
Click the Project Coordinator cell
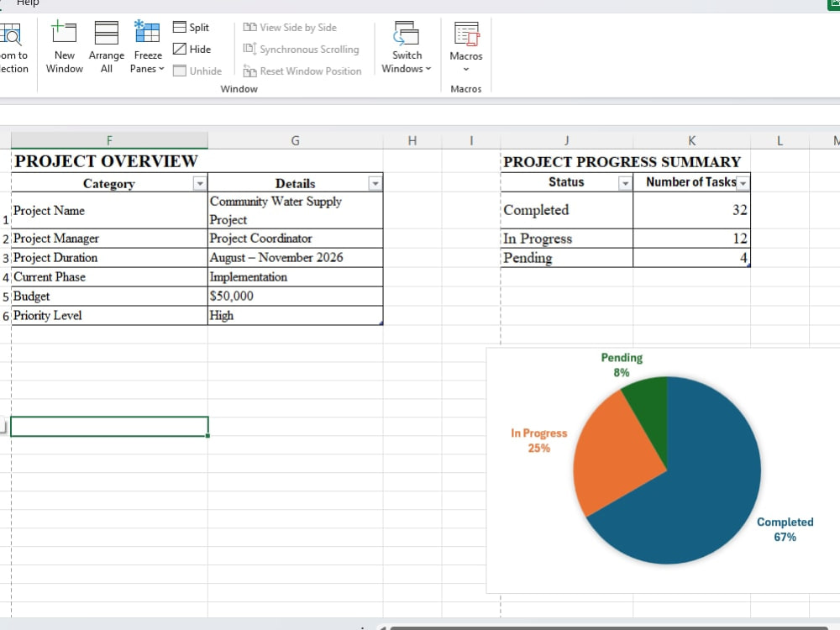pyautogui.click(x=295, y=239)
